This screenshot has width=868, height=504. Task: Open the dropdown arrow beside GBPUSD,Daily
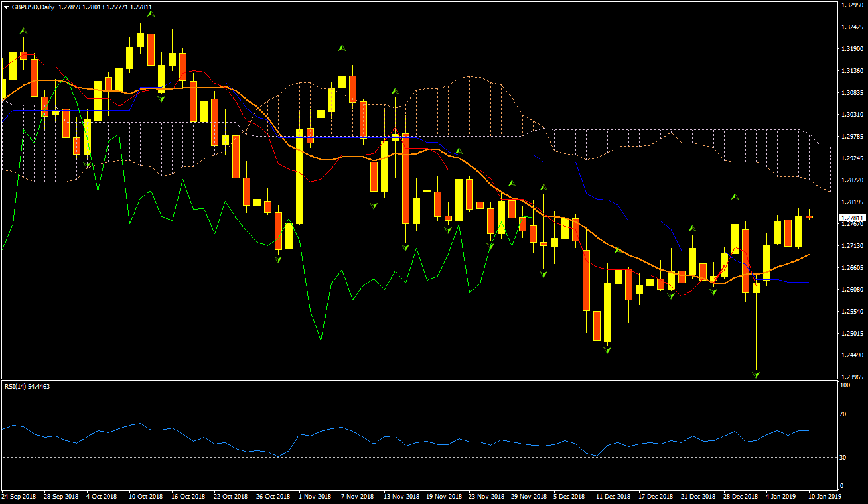click(x=6, y=7)
